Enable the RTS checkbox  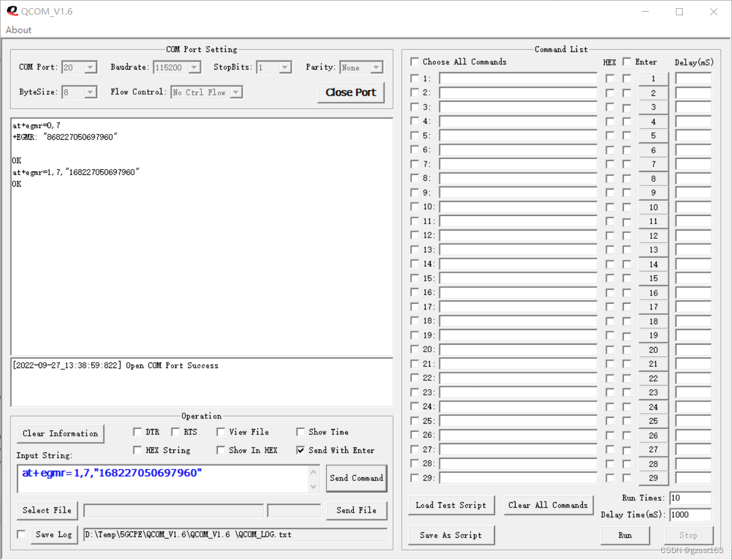coord(176,432)
